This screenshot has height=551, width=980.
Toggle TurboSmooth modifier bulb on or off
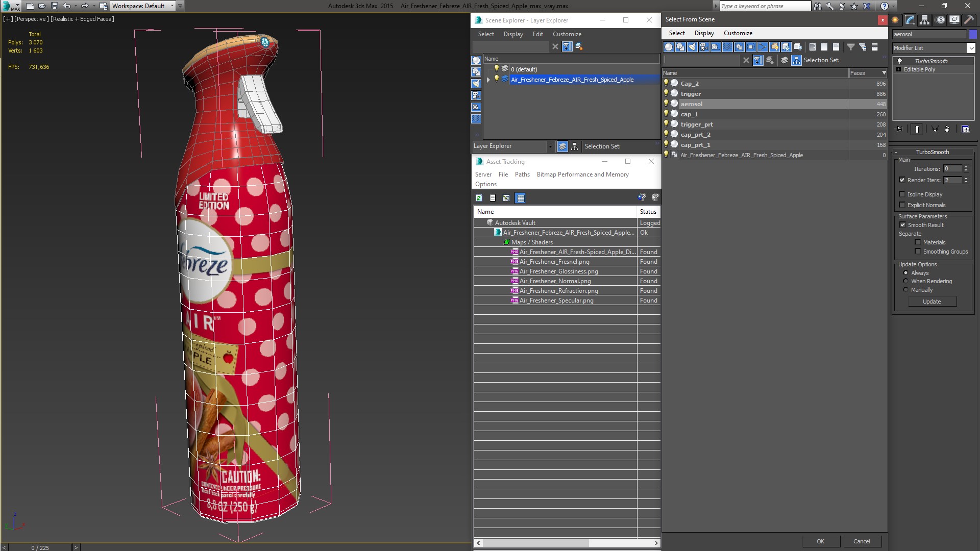(x=900, y=61)
